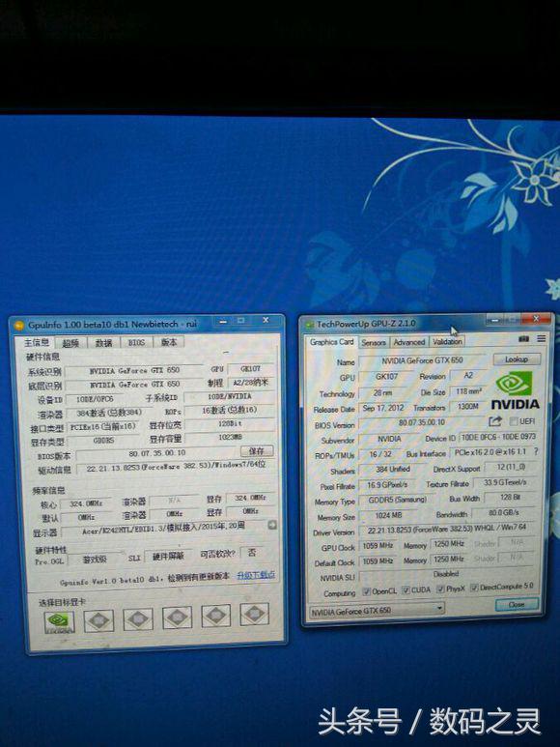This screenshot has height=747, width=560.
Task: Toggle the OpenCL checkbox
Action: [x=366, y=591]
